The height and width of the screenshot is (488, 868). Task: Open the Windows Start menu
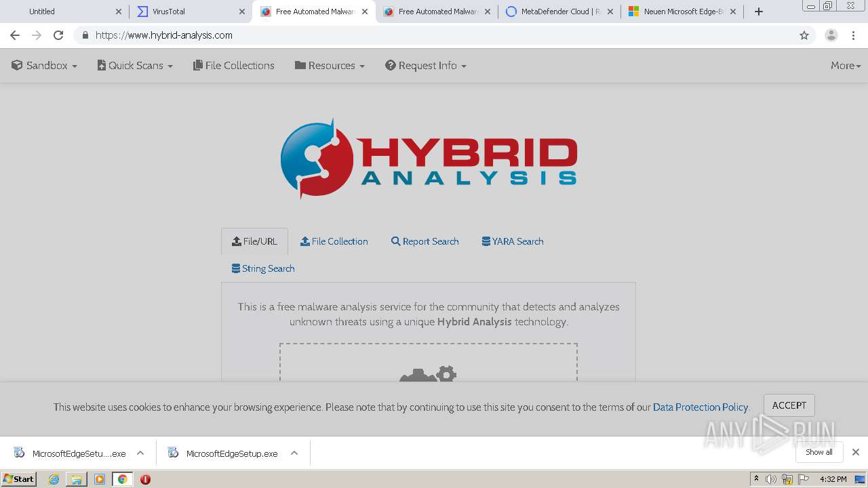19,479
